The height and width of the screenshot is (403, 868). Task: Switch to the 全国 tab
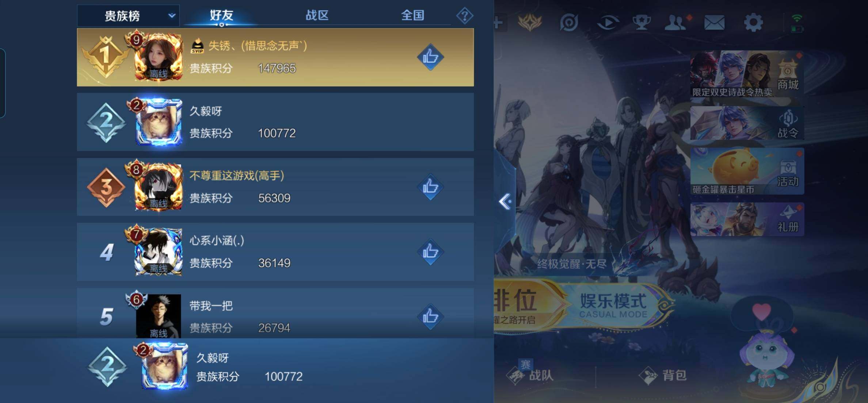click(x=412, y=15)
